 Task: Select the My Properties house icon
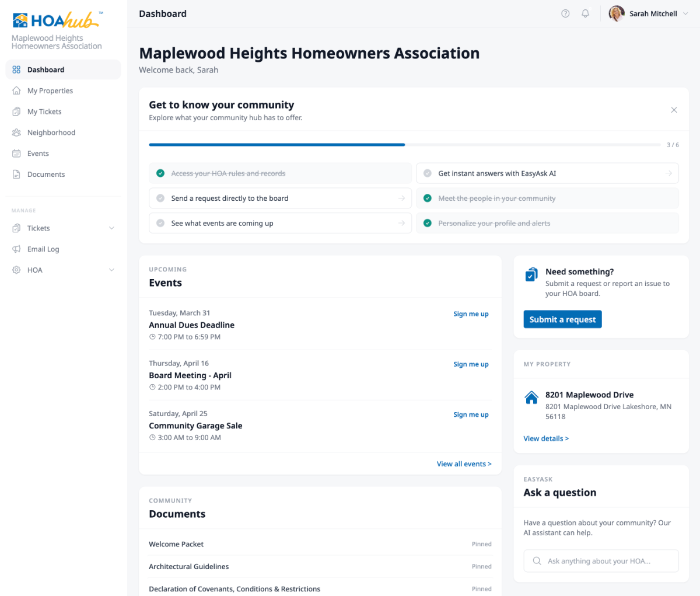click(x=16, y=90)
